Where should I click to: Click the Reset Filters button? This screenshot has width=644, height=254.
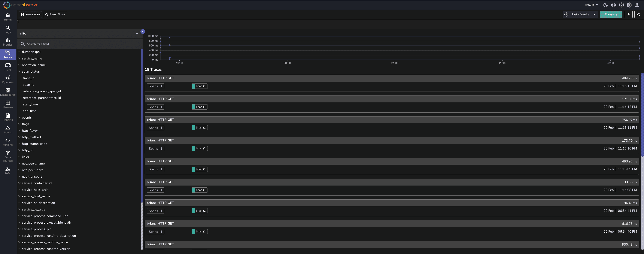(x=55, y=14)
